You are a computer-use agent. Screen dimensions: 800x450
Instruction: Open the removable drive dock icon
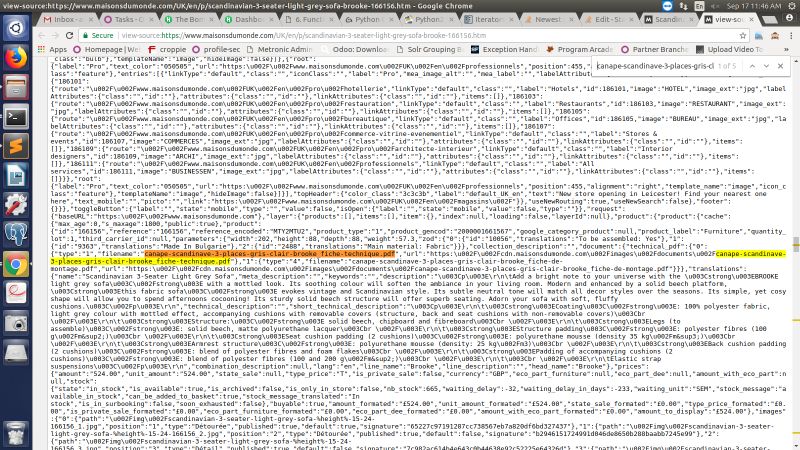tap(16, 353)
